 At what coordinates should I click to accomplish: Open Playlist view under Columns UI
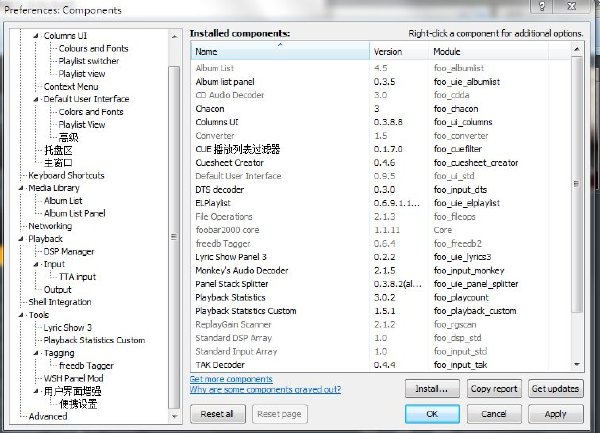(x=82, y=74)
